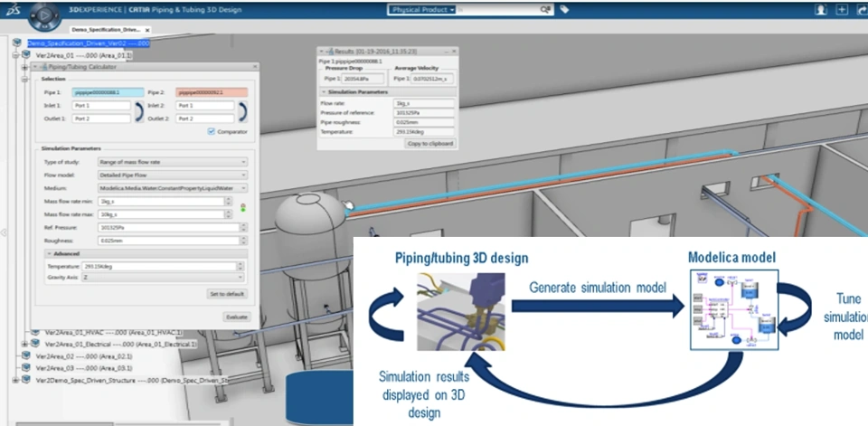The width and height of the screenshot is (868, 426).
Task: Click the Mass flow rate max field
Action: pos(161,214)
